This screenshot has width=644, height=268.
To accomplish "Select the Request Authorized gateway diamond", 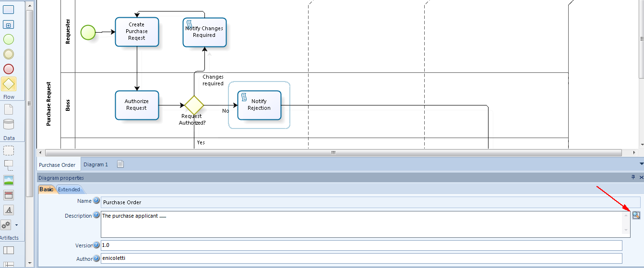I will pos(194,105).
